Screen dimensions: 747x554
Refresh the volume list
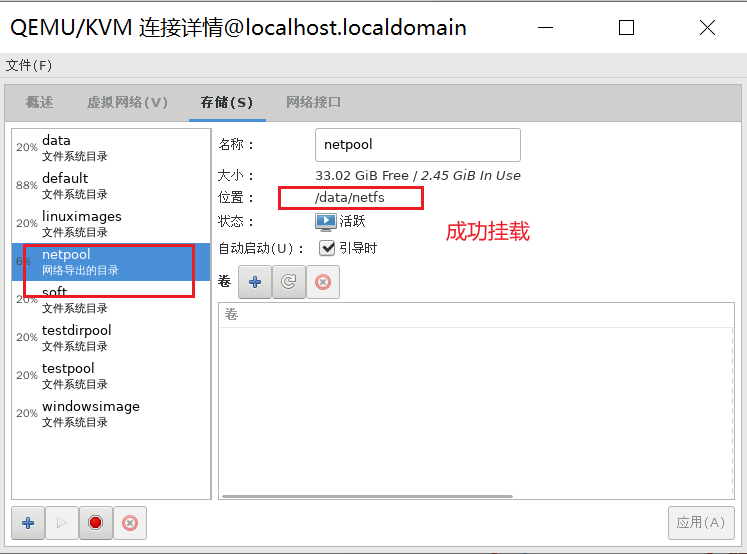tap(289, 282)
